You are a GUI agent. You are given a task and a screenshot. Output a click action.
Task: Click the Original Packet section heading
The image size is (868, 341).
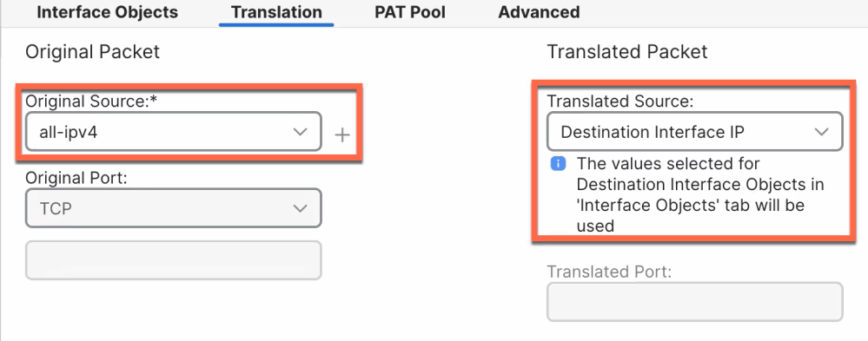pyautogui.click(x=92, y=52)
